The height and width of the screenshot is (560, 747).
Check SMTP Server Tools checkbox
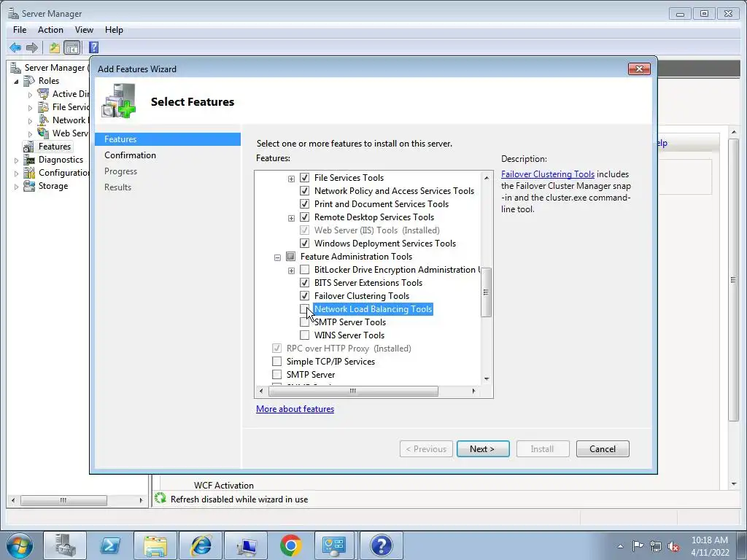click(x=304, y=322)
